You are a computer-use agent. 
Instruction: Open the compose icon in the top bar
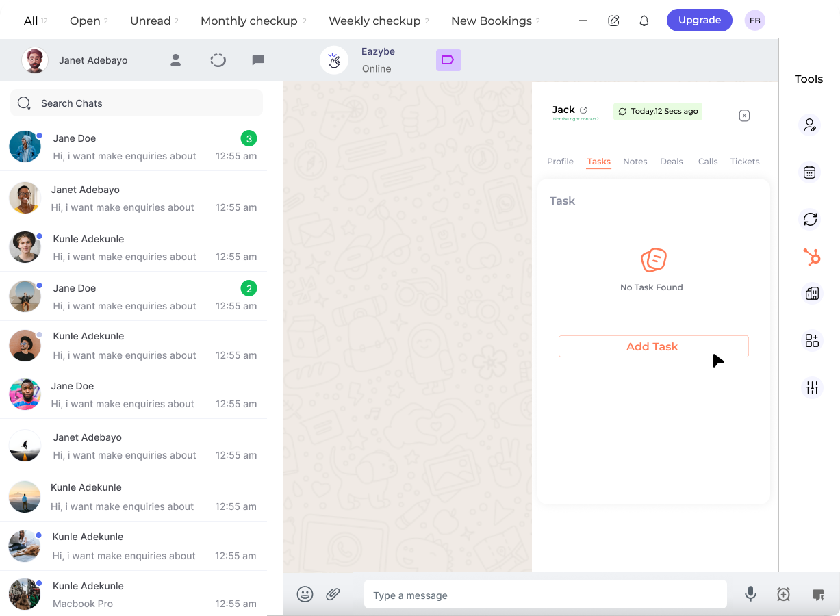pos(613,21)
